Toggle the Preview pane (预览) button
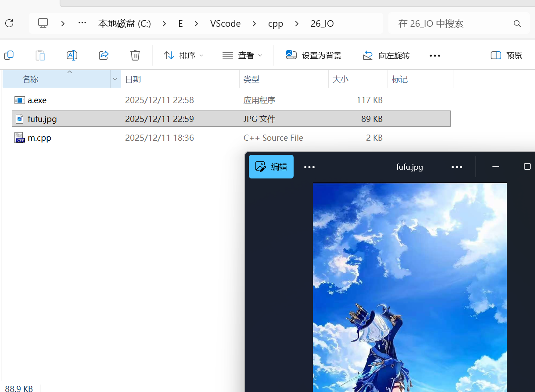 click(506, 55)
